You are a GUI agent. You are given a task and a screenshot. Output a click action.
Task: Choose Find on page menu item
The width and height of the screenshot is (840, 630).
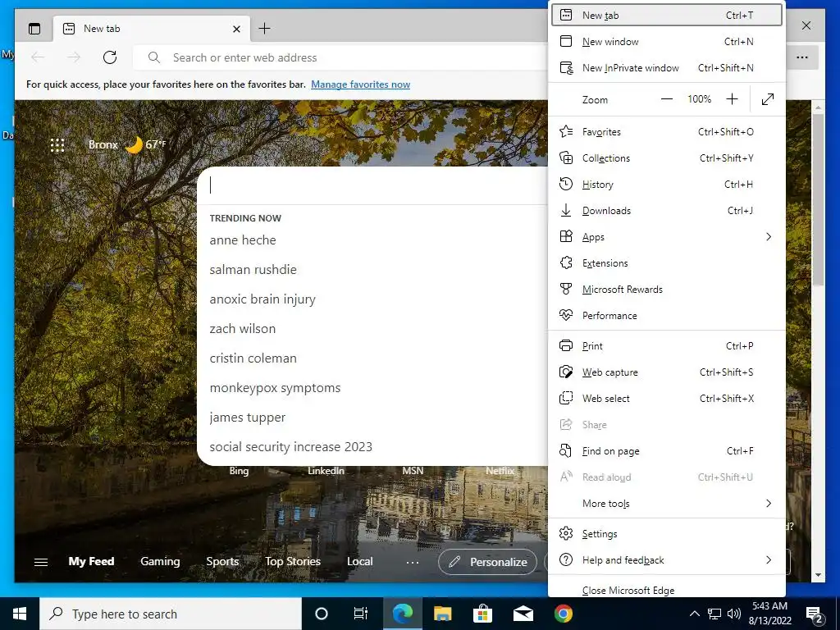click(666, 451)
